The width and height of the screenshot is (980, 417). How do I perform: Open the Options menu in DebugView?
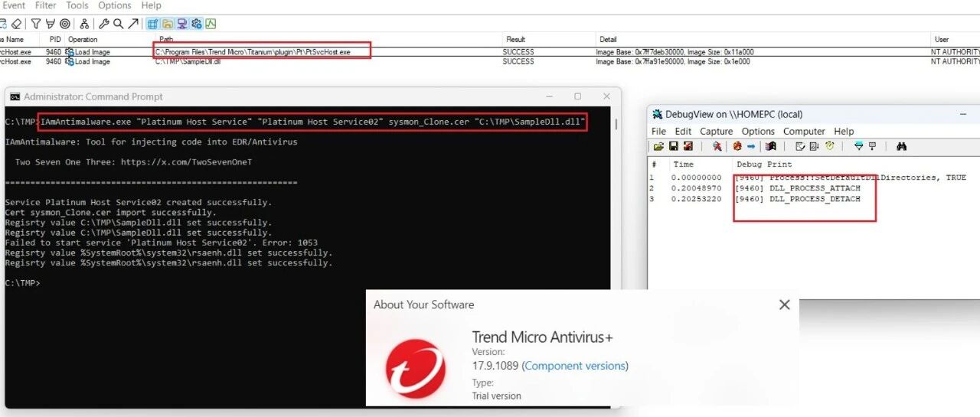758,131
